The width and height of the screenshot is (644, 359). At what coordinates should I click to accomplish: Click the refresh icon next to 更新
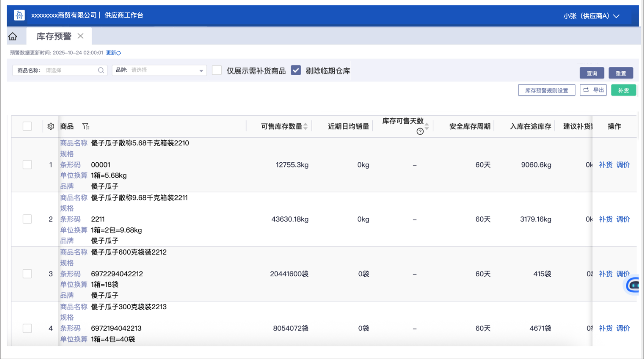118,53
